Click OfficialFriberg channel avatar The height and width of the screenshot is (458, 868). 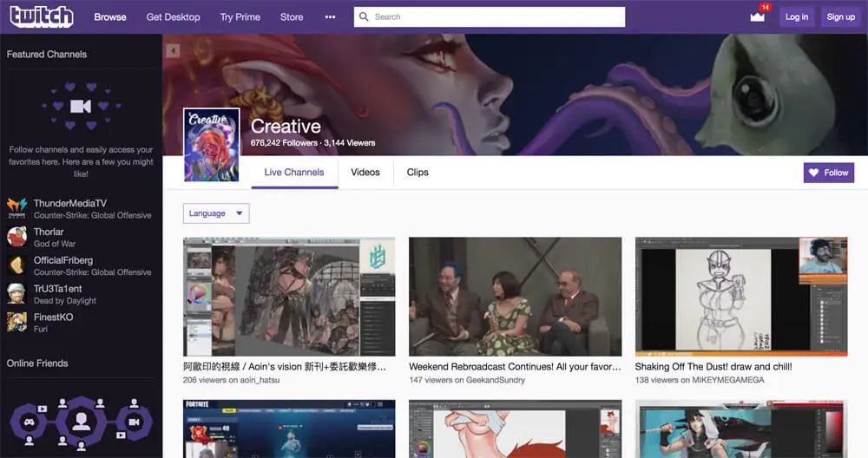tap(16, 265)
